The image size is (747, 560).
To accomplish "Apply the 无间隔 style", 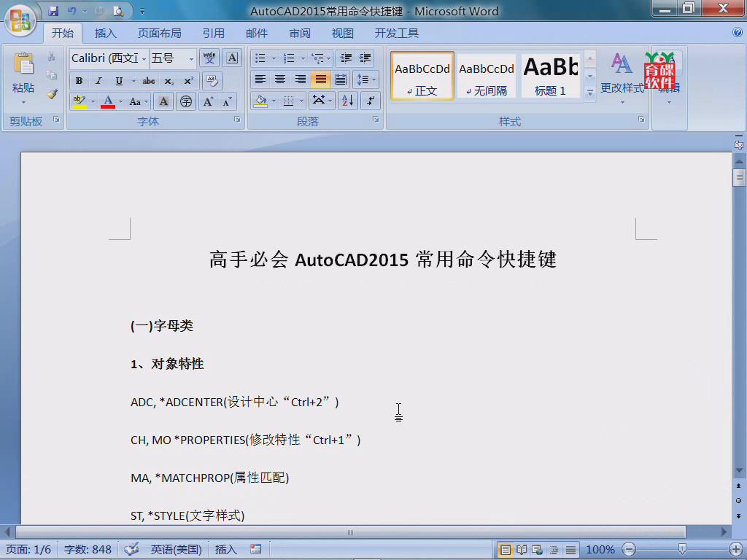I will (487, 76).
